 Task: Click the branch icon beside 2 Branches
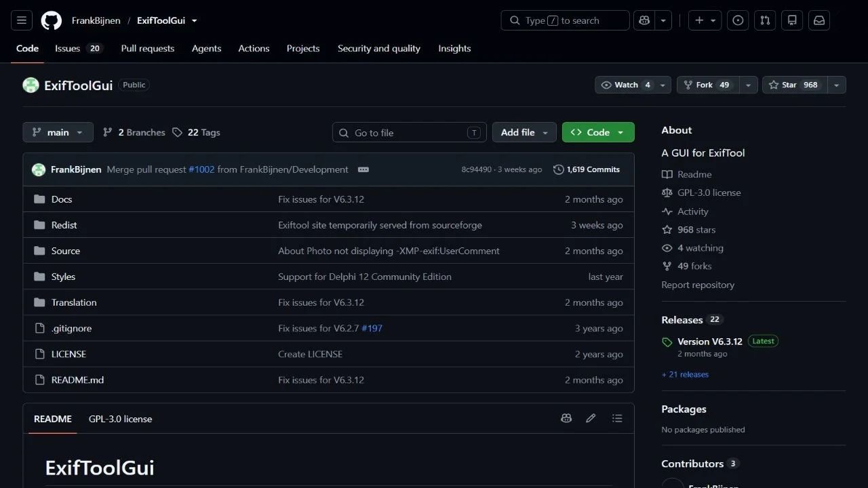coord(107,132)
